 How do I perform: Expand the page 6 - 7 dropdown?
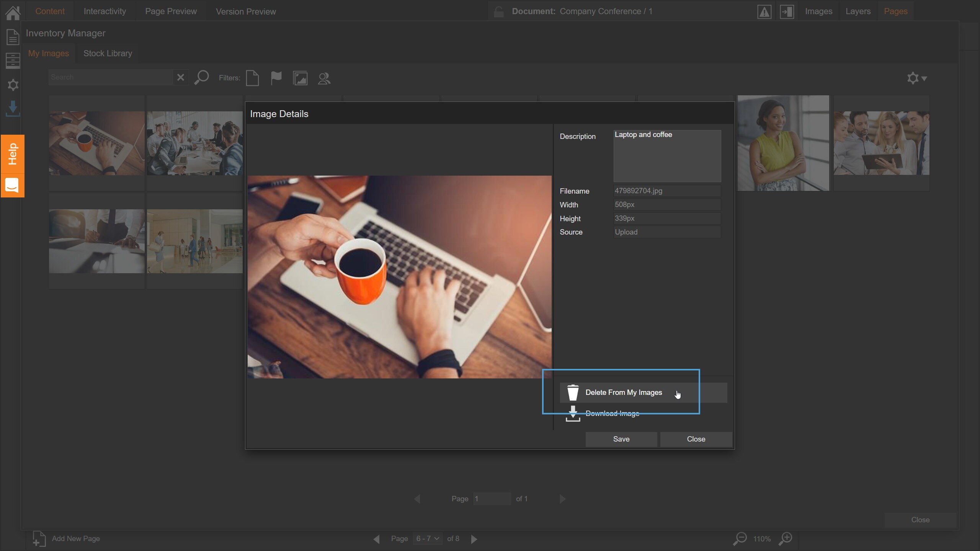click(428, 538)
